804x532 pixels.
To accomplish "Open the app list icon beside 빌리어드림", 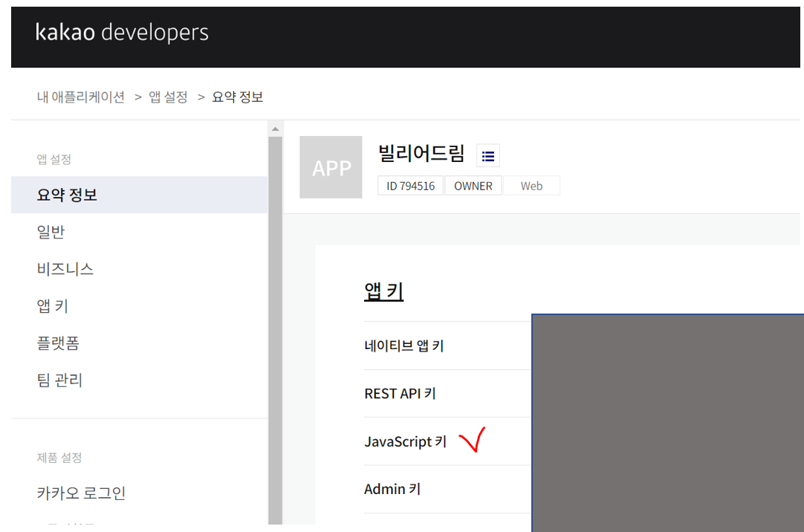I will click(488, 156).
